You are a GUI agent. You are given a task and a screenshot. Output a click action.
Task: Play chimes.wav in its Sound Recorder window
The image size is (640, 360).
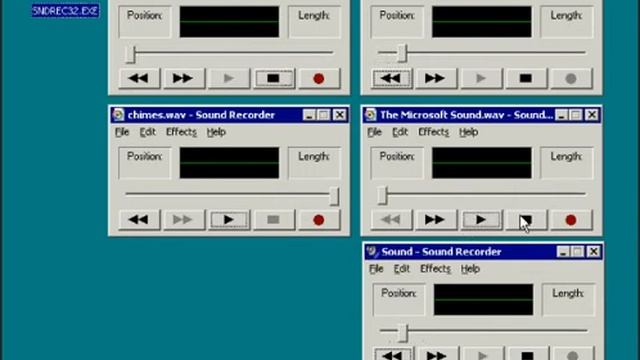pos(229,220)
